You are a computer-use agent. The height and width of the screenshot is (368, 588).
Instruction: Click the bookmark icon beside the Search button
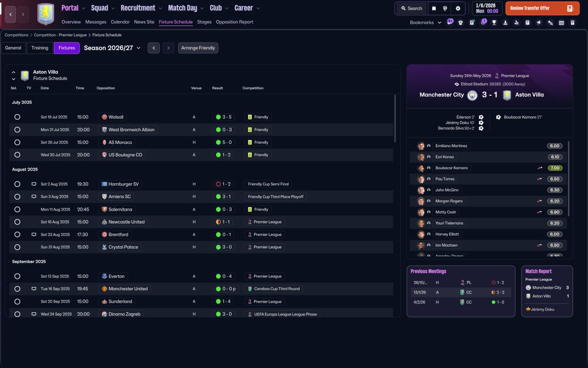pyautogui.click(x=434, y=8)
